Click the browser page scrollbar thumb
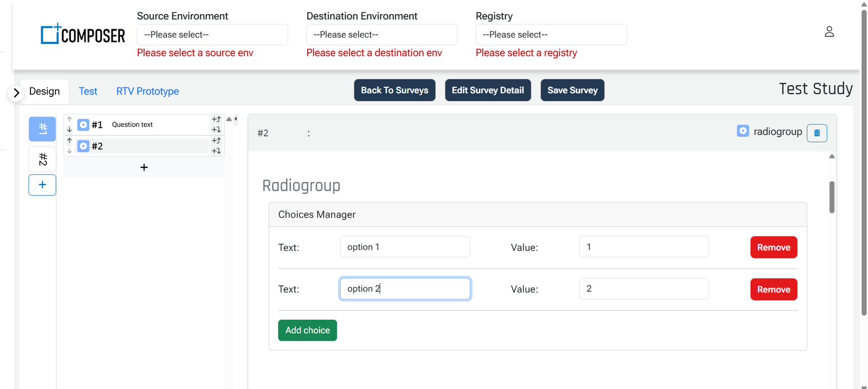This screenshot has width=868, height=389. tap(864, 163)
